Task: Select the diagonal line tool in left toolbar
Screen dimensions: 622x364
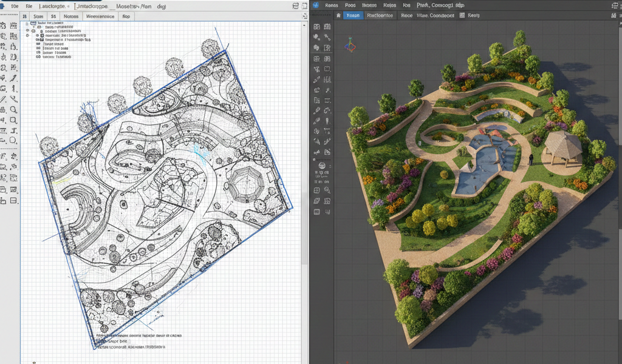Action: point(3,99)
